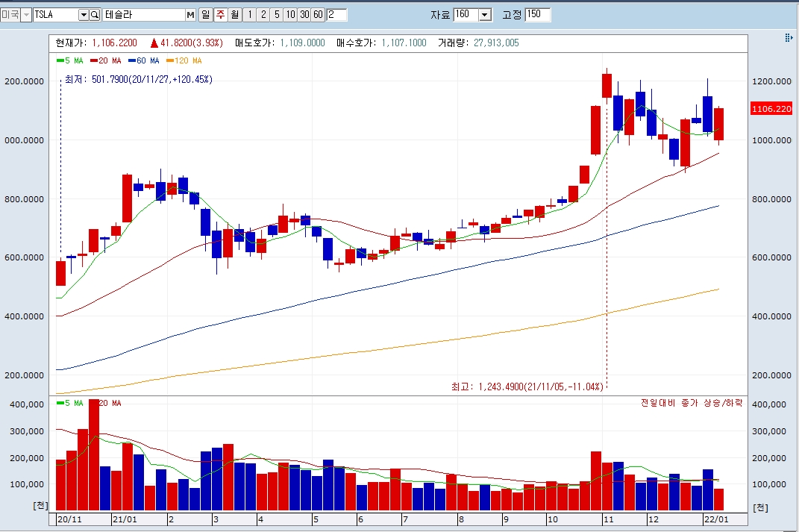This screenshot has width=799, height=532.
Task: Switch chart to monthly (월) period
Action: (x=234, y=15)
